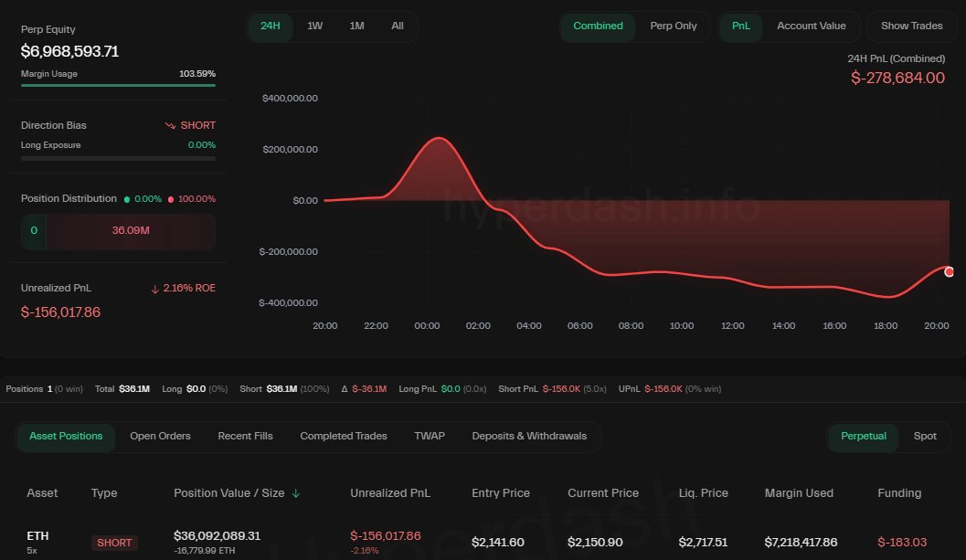Open the Completed Trades tab
This screenshot has height=560, width=966.
tap(344, 436)
